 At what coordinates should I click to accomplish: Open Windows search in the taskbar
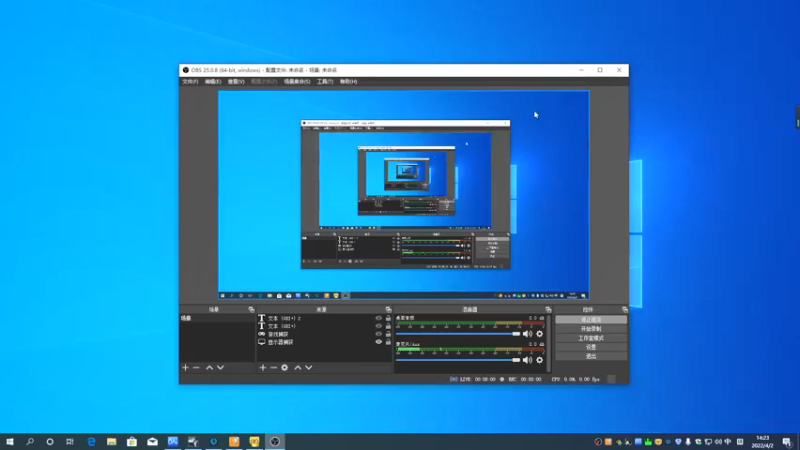tap(30, 441)
